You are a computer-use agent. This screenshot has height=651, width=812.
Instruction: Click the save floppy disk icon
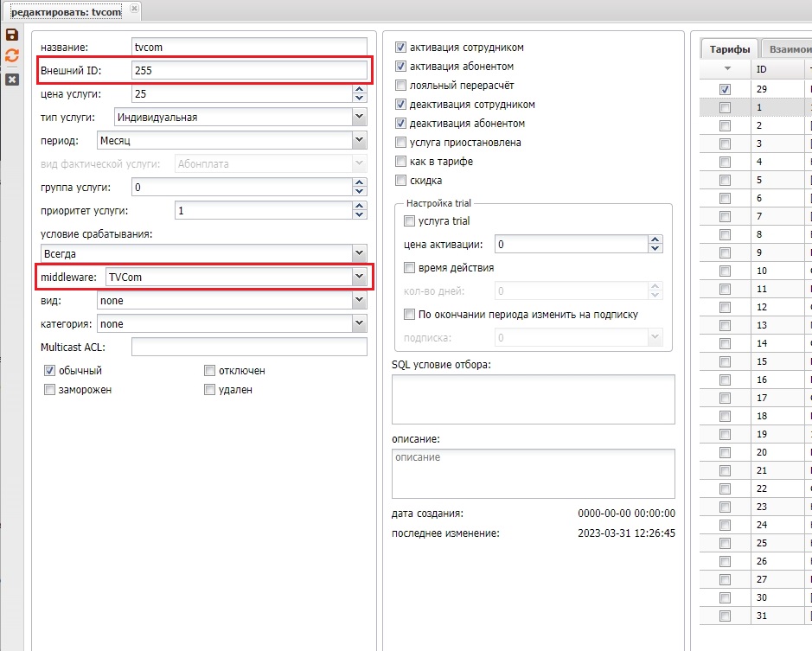click(12, 35)
